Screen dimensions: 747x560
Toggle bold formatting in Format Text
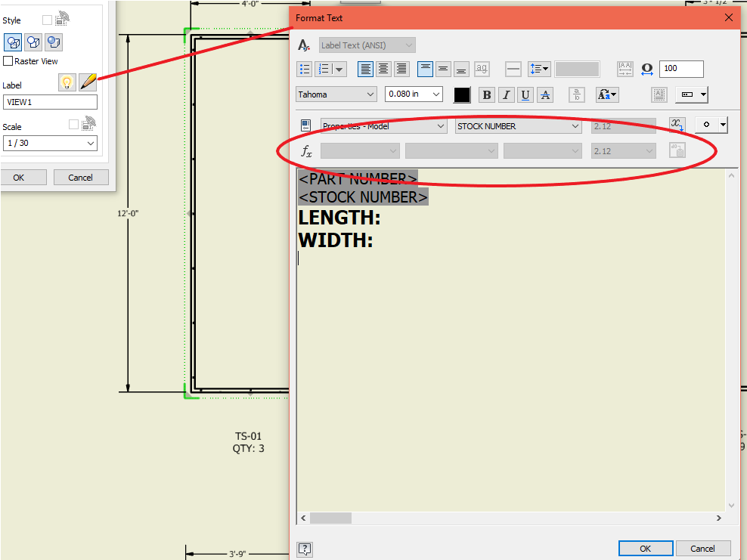(x=487, y=94)
